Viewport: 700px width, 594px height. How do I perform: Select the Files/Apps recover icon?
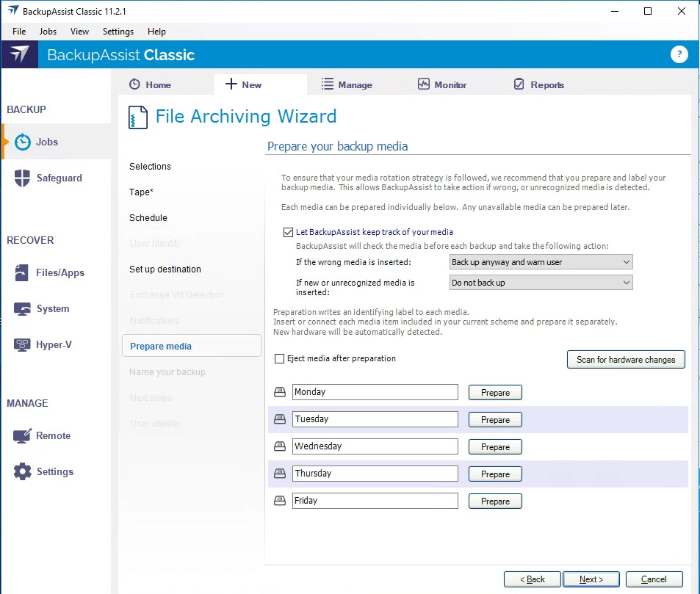(23, 273)
